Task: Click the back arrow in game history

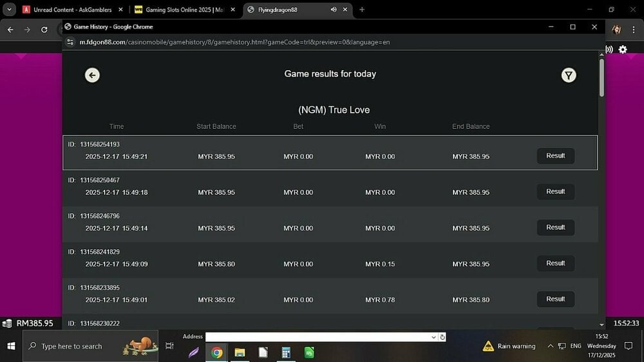Action: 92,75
